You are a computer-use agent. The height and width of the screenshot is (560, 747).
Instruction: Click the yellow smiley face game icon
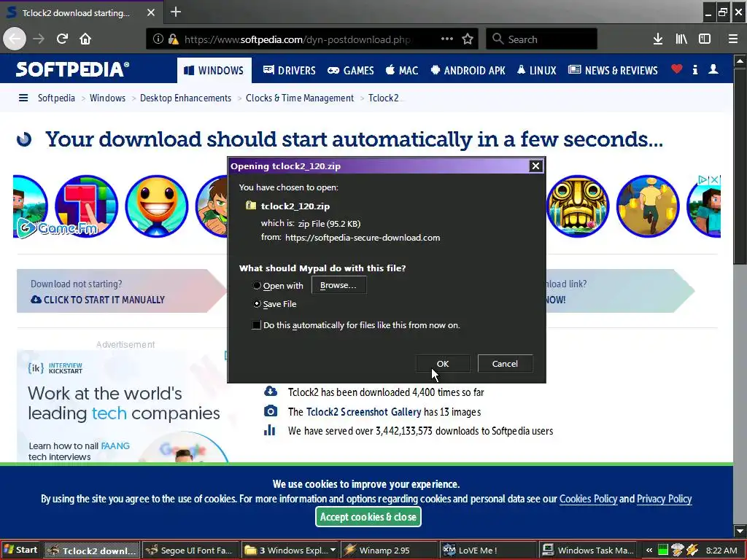(157, 206)
